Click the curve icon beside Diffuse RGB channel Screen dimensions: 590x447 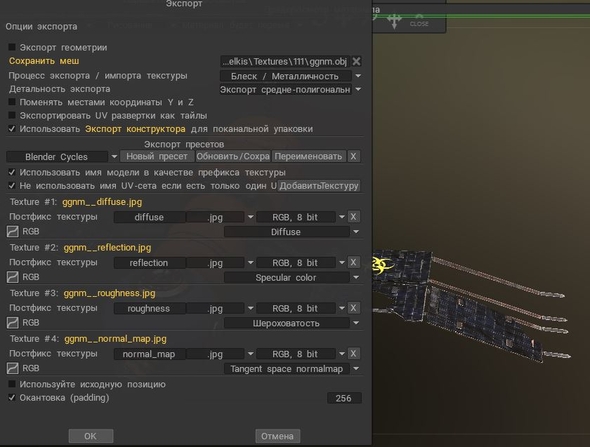pos(12,231)
